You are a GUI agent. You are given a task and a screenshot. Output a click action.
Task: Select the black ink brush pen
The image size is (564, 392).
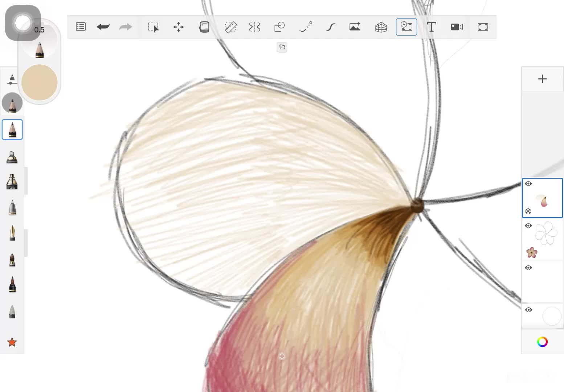pyautogui.click(x=12, y=285)
